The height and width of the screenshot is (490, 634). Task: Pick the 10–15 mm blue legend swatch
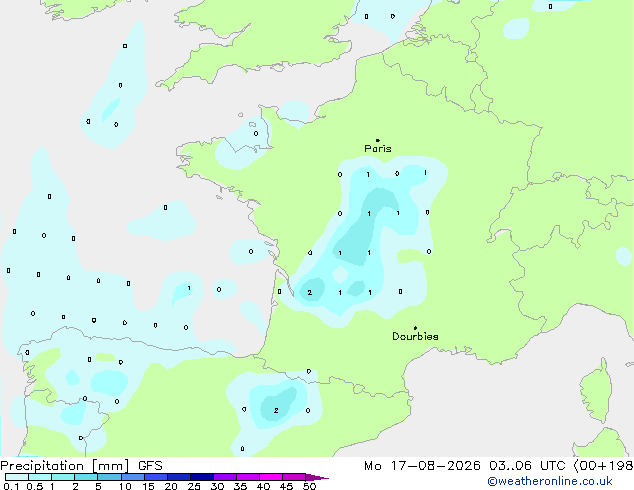[132, 477]
